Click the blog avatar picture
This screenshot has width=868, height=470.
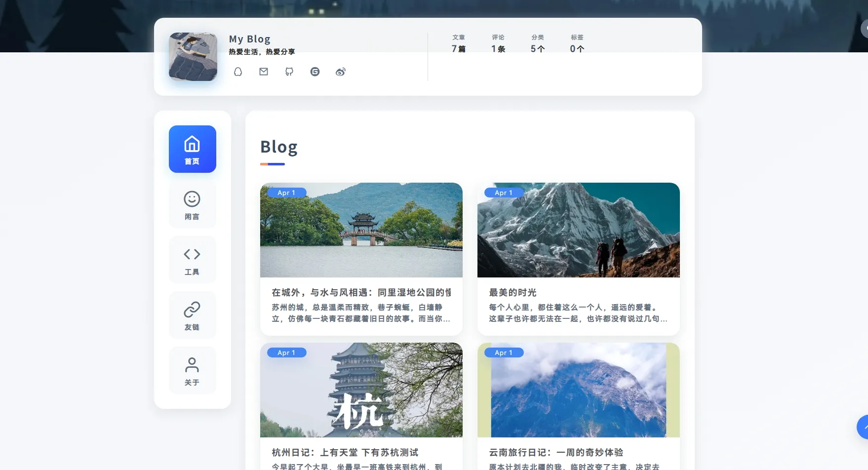click(193, 57)
